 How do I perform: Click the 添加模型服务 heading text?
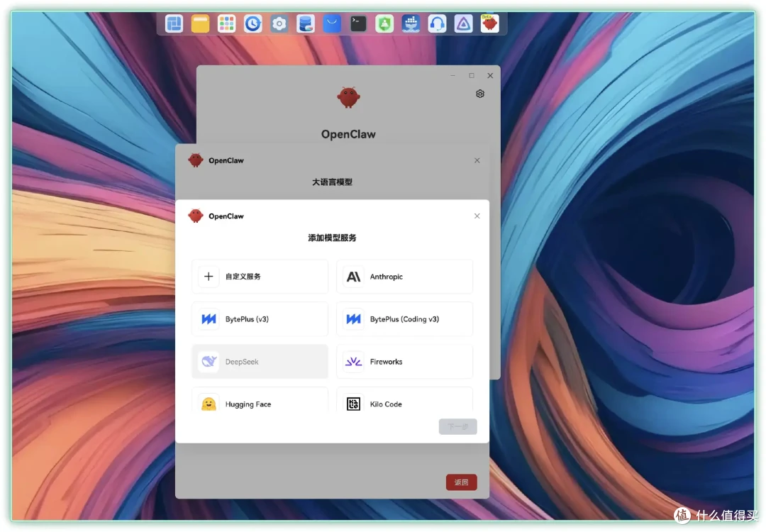pos(332,238)
